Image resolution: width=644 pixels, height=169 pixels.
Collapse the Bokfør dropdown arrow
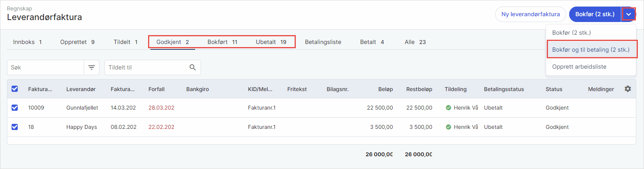[x=629, y=14]
